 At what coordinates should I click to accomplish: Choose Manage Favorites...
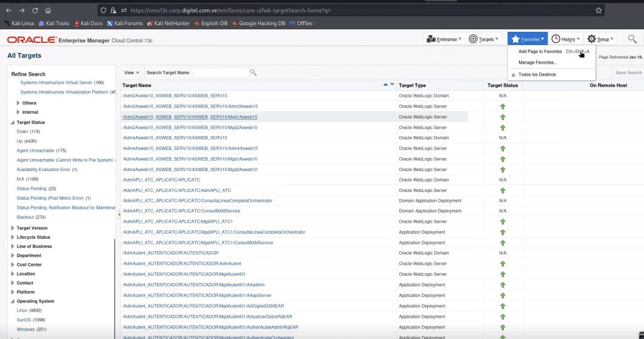(538, 63)
